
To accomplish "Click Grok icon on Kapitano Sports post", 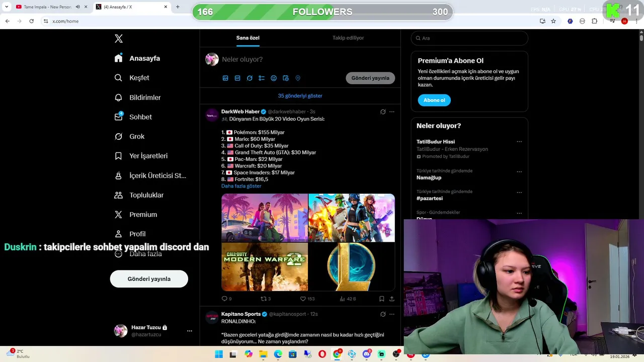I will (x=383, y=314).
